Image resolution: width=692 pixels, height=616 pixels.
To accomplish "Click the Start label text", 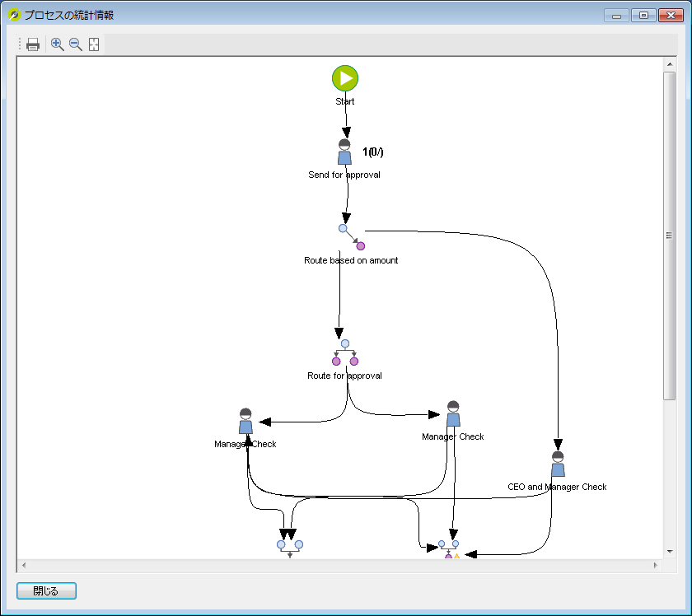I will [344, 101].
